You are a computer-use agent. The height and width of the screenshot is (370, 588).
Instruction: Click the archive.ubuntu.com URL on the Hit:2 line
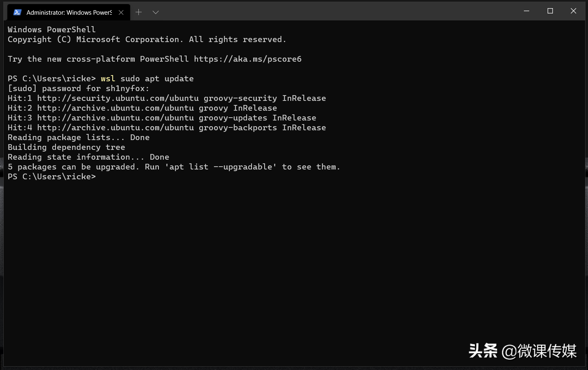(116, 108)
